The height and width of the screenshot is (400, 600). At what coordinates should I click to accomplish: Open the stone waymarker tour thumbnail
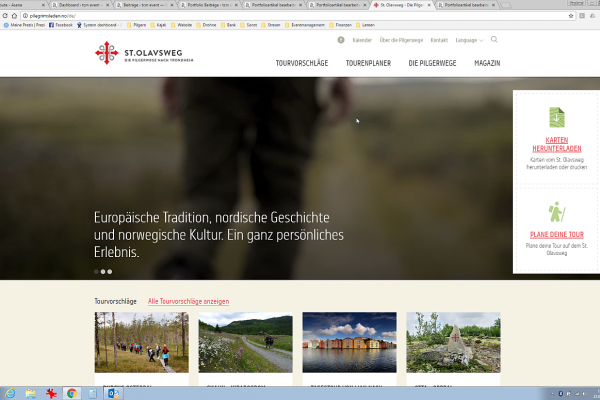453,342
